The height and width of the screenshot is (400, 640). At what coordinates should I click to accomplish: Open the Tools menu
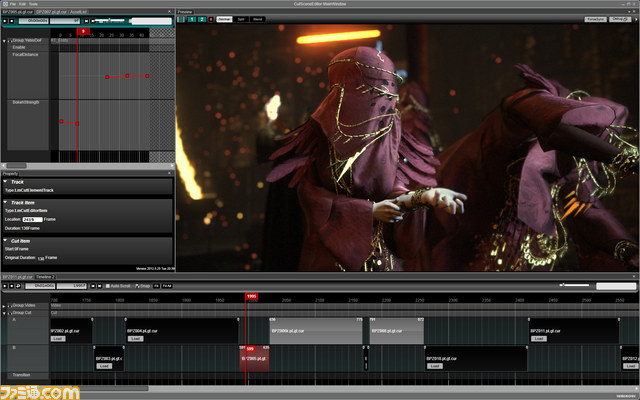coord(33,4)
